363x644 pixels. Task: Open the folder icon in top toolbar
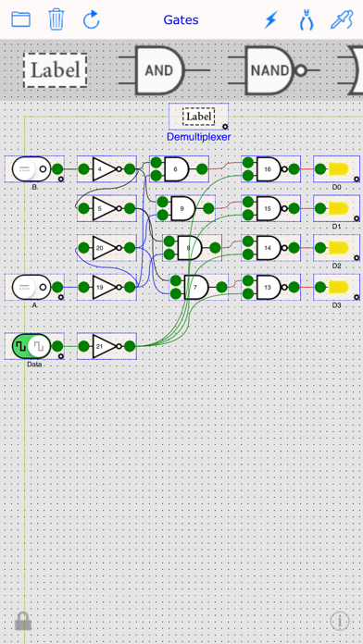click(20, 19)
